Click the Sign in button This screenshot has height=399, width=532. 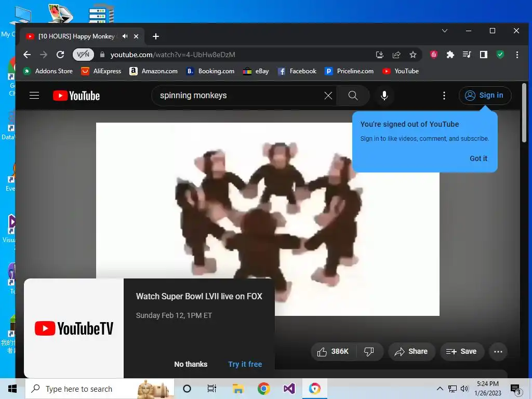pos(485,96)
